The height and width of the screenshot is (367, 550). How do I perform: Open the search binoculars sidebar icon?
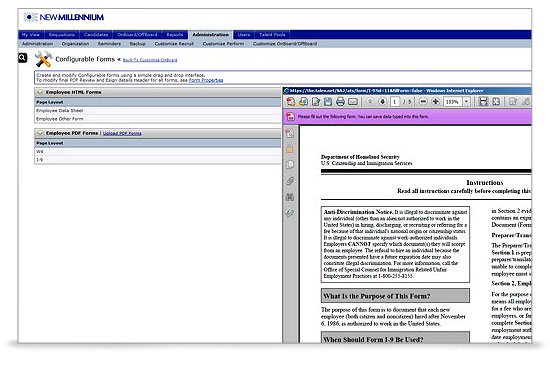[x=290, y=197]
